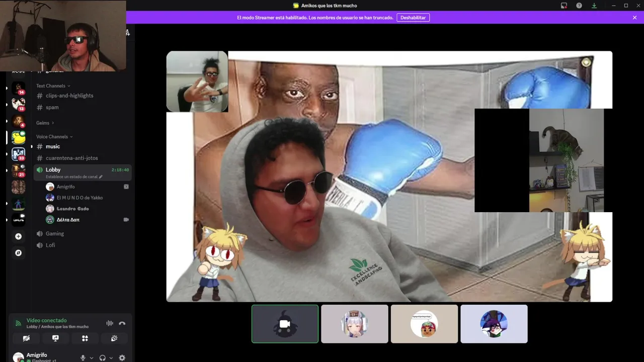
Task: Select the anime girl avatar participant tile
Action: coord(355,324)
